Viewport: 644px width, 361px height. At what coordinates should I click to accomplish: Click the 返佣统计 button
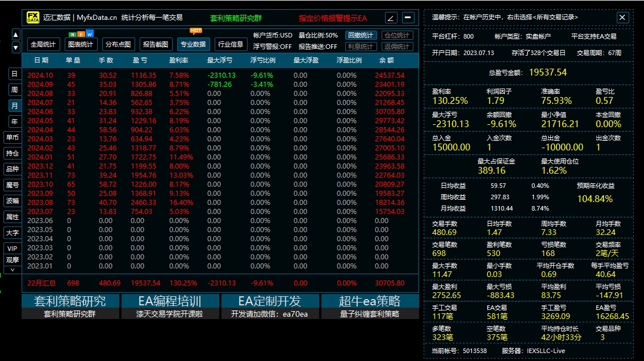point(397,47)
